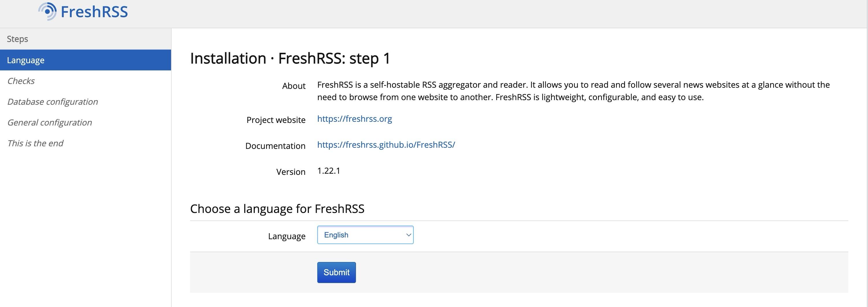The width and height of the screenshot is (868, 307).
Task: Open the General configuration step
Action: pyautogui.click(x=49, y=123)
